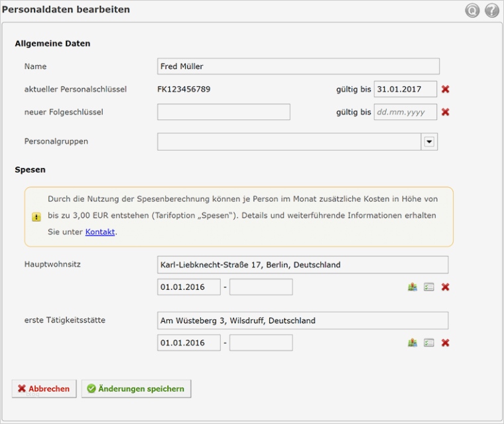Delete the erste Tätigkeitsstätte entry

click(446, 343)
